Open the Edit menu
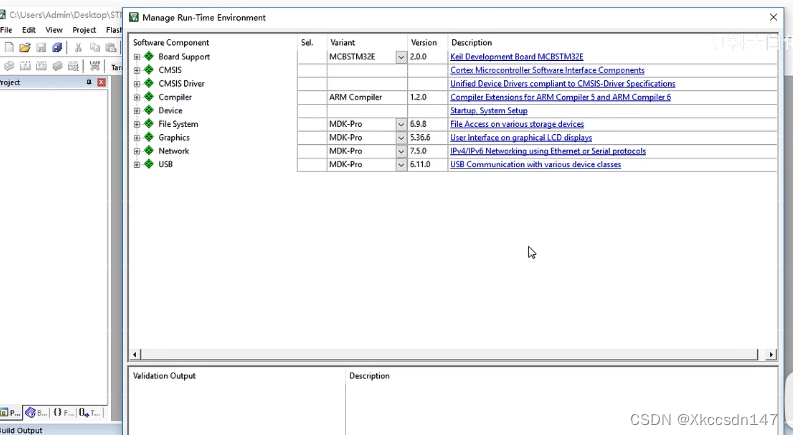The image size is (793, 435). (29, 30)
